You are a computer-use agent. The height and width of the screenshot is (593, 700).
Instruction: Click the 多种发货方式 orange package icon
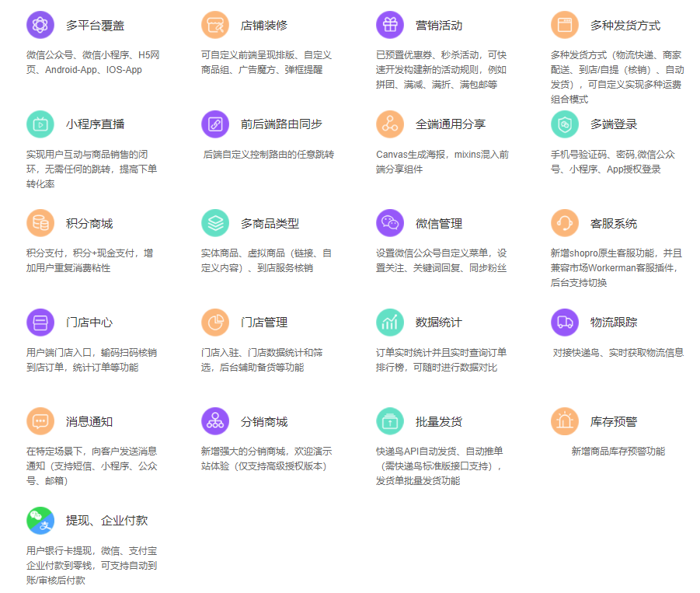pyautogui.click(x=564, y=25)
